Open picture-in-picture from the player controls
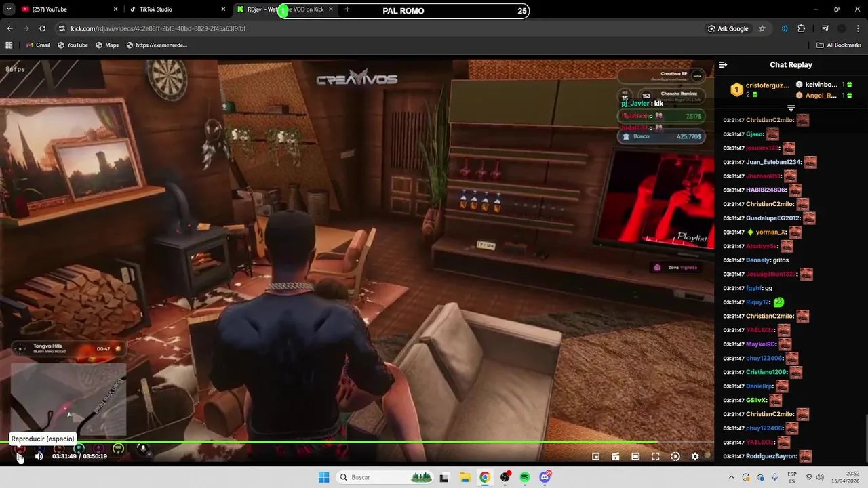 coord(596,456)
